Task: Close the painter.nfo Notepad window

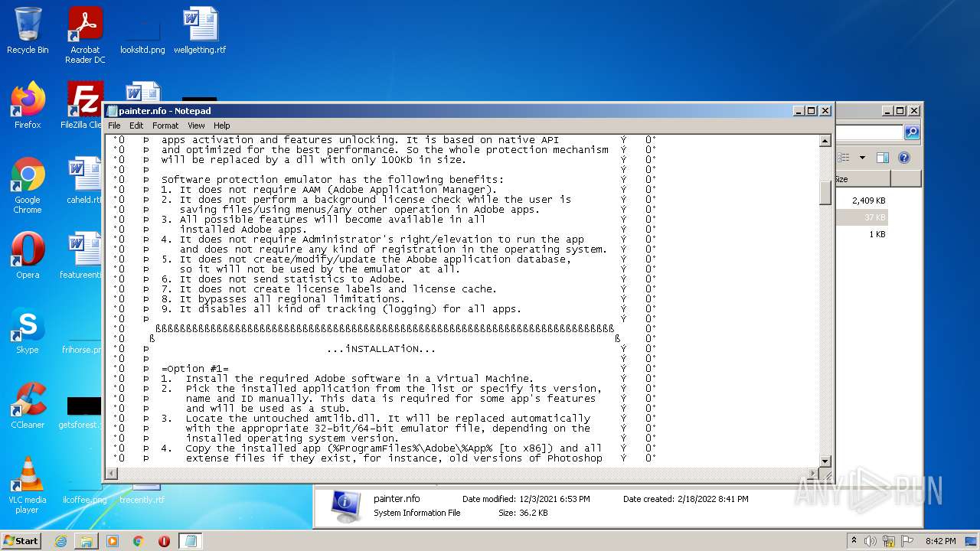Action: [x=825, y=111]
